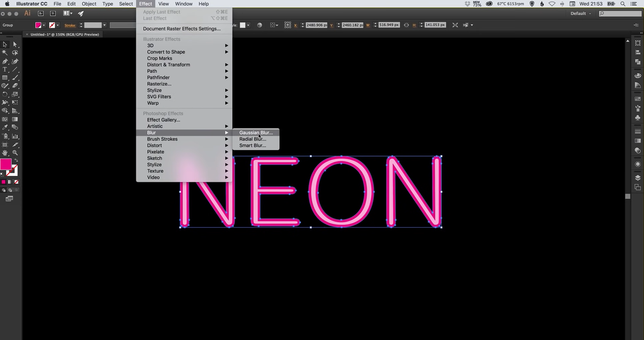Select the Paintbrush tool

15,78
